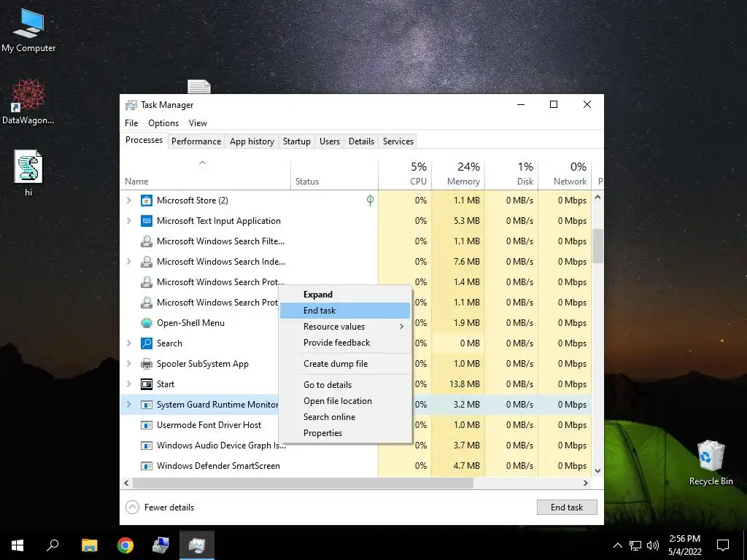Click the horizontal scrollbar right arrow
This screenshot has width=747, height=560.
(x=586, y=483)
